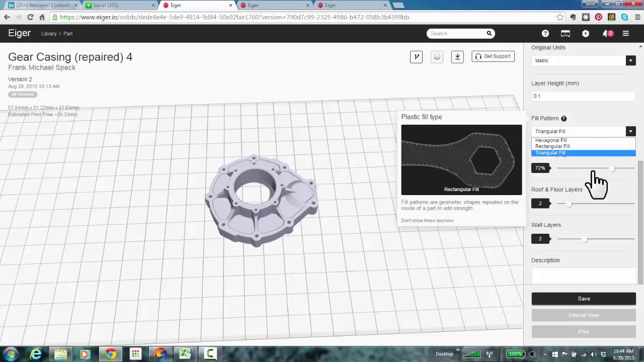Click the Evernote elephant extension icon
Image resolution: width=644 pixels, height=362 pixels.
pyautogui.click(x=573, y=17)
